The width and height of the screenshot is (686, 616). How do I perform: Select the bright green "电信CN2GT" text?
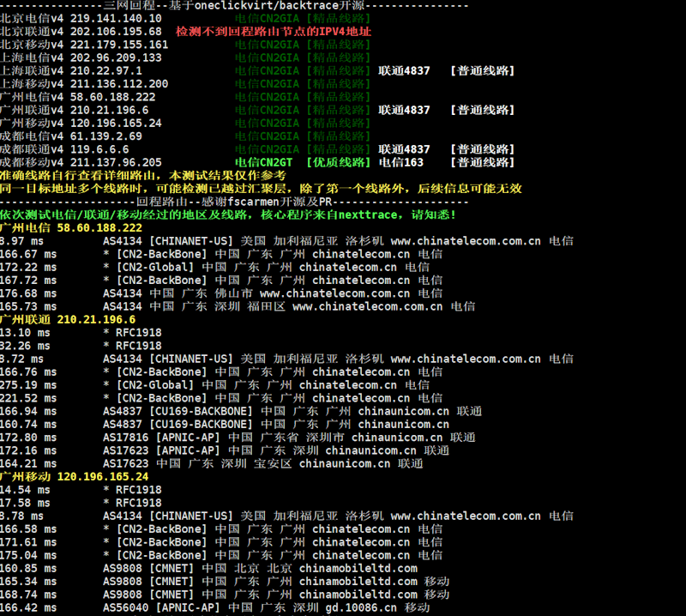[264, 163]
